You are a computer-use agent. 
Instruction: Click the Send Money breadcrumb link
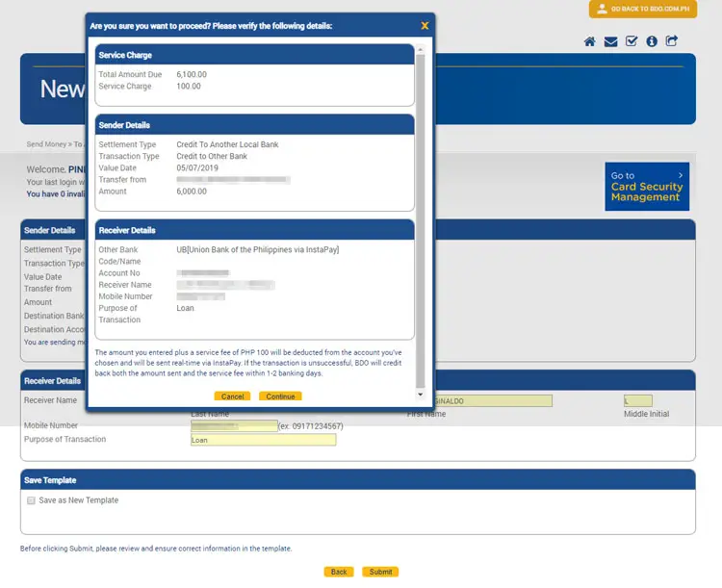(x=46, y=144)
